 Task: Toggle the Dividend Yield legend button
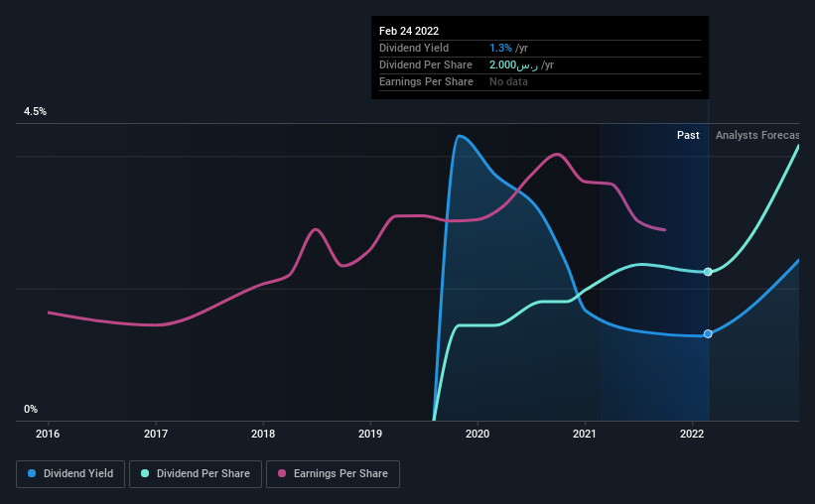pos(70,474)
